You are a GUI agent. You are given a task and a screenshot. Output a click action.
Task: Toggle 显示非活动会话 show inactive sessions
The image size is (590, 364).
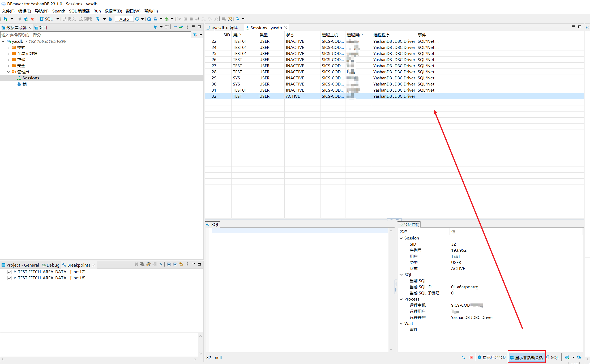[526, 357]
